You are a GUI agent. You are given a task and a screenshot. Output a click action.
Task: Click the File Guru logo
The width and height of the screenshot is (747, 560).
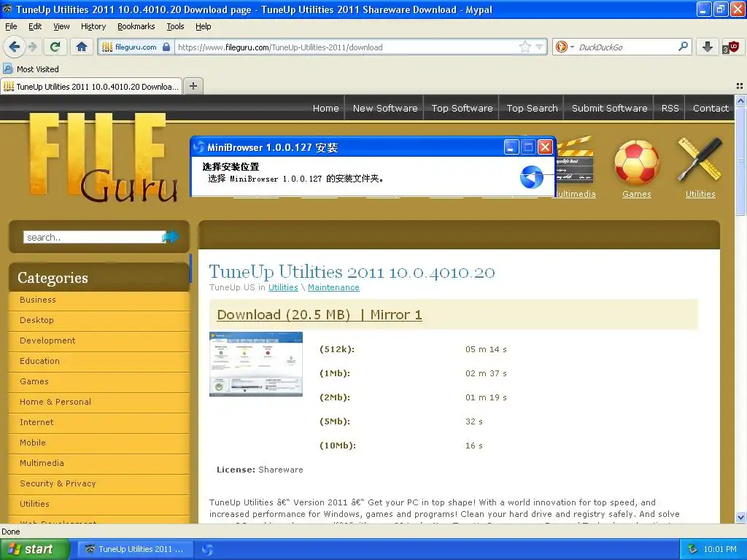[x=104, y=157]
